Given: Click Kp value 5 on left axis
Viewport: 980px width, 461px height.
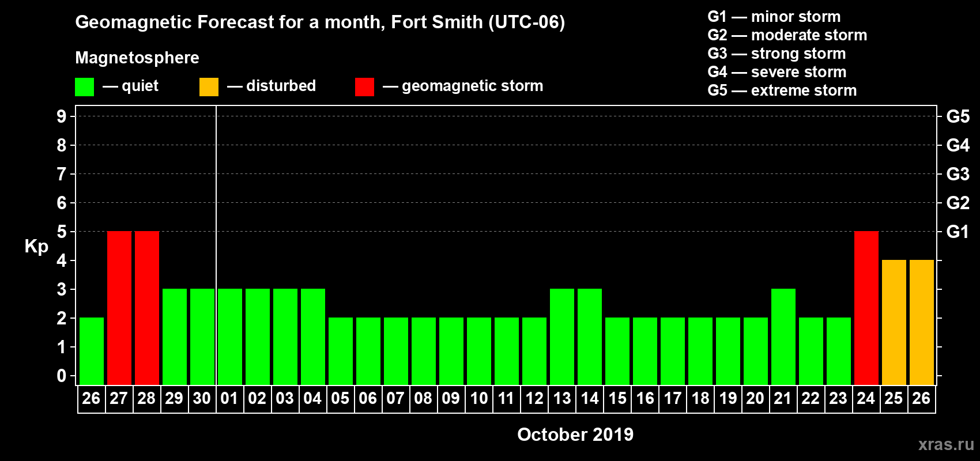Looking at the screenshot, I should pyautogui.click(x=62, y=232).
